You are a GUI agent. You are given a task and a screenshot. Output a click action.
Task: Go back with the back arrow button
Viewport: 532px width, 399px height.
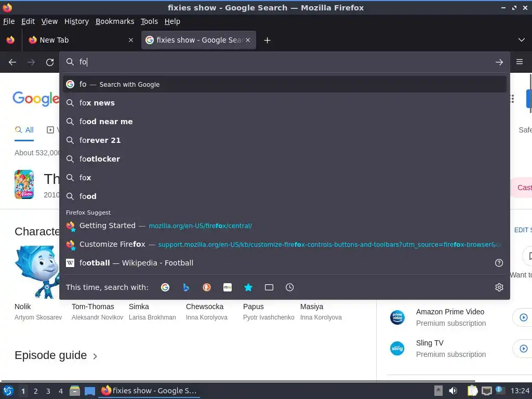(12, 62)
